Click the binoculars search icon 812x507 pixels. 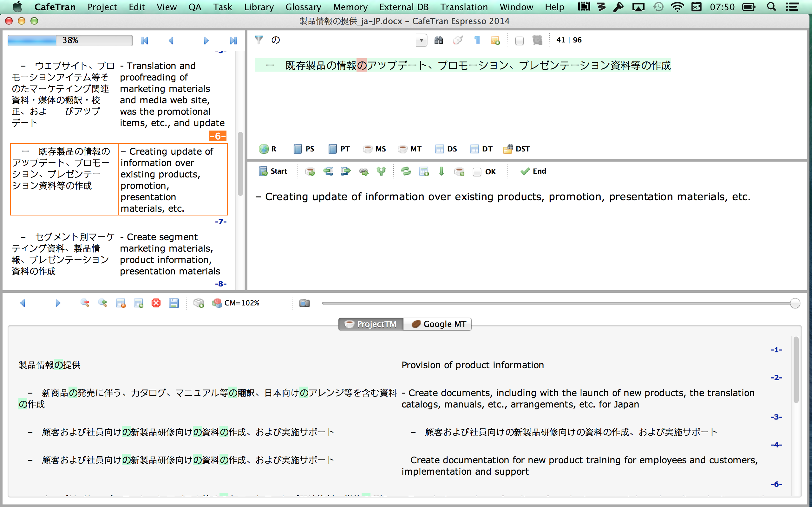click(x=439, y=40)
